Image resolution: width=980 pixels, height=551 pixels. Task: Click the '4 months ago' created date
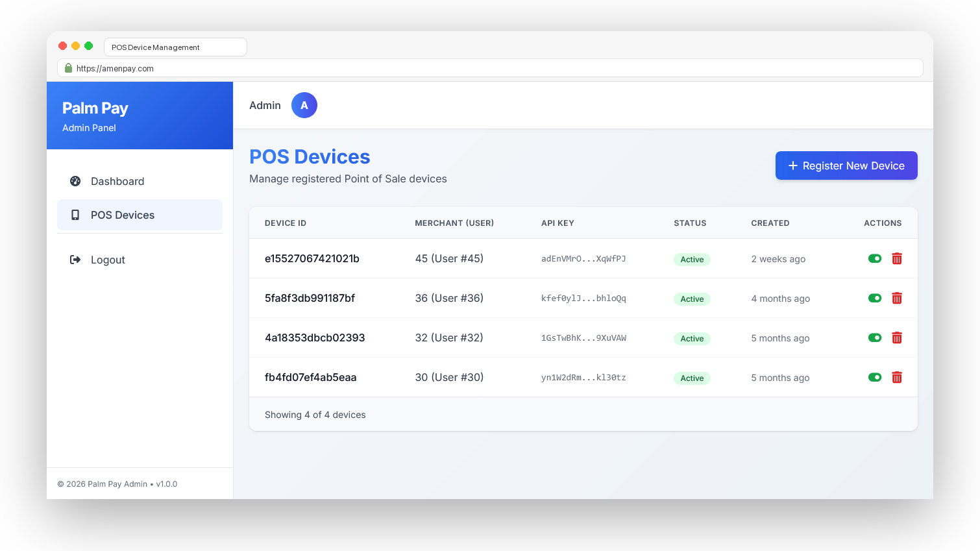coord(781,299)
